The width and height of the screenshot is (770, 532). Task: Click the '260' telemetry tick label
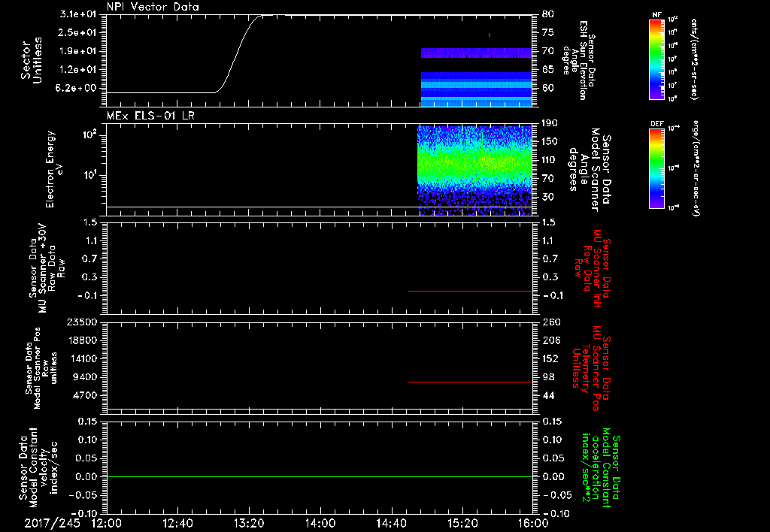(x=551, y=322)
